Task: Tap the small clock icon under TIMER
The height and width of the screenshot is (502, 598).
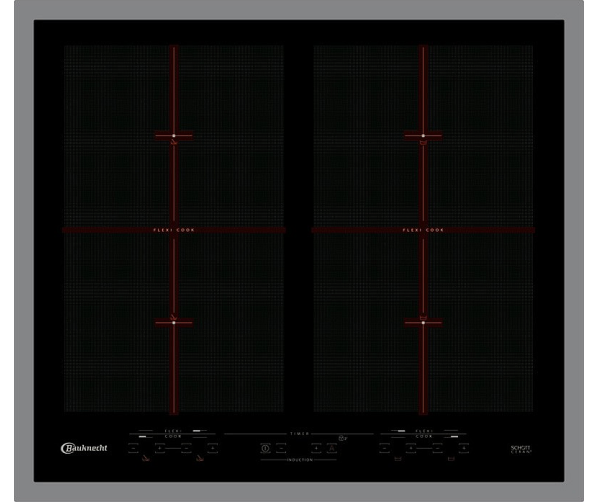Action: pyautogui.click(x=342, y=438)
